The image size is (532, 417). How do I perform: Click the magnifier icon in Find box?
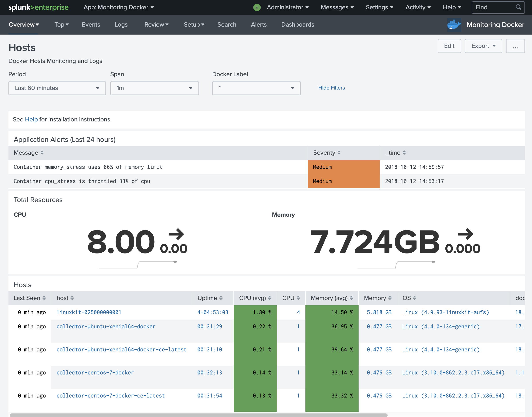click(x=518, y=7)
